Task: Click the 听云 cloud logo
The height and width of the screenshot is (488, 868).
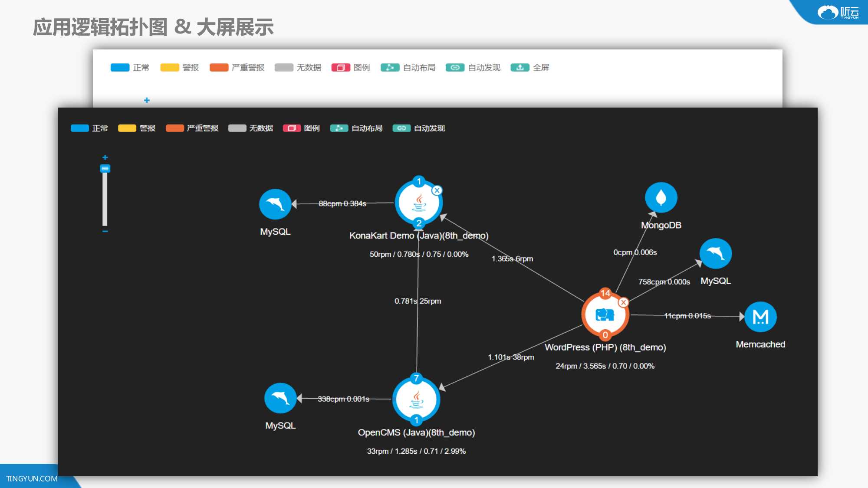Action: tap(838, 12)
